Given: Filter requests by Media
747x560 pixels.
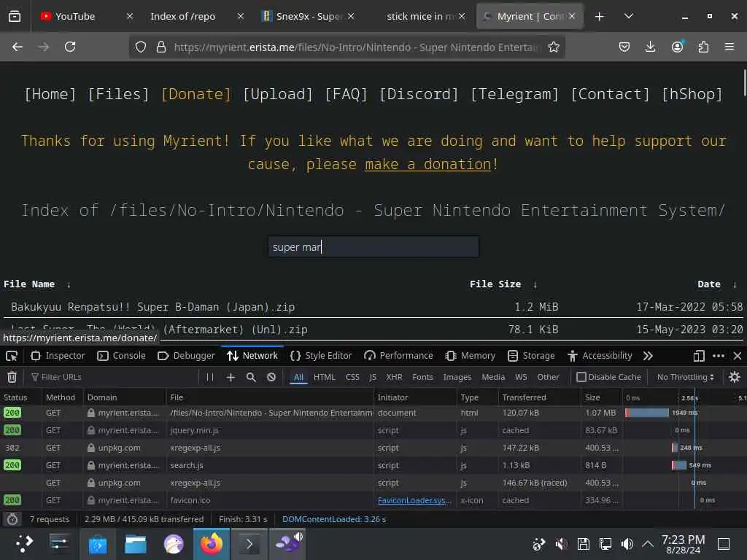Looking at the screenshot, I should 493,377.
